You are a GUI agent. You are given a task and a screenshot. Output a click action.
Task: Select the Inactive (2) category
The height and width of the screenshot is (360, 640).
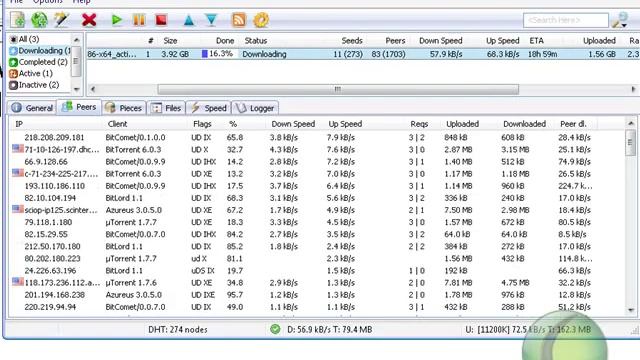34,85
